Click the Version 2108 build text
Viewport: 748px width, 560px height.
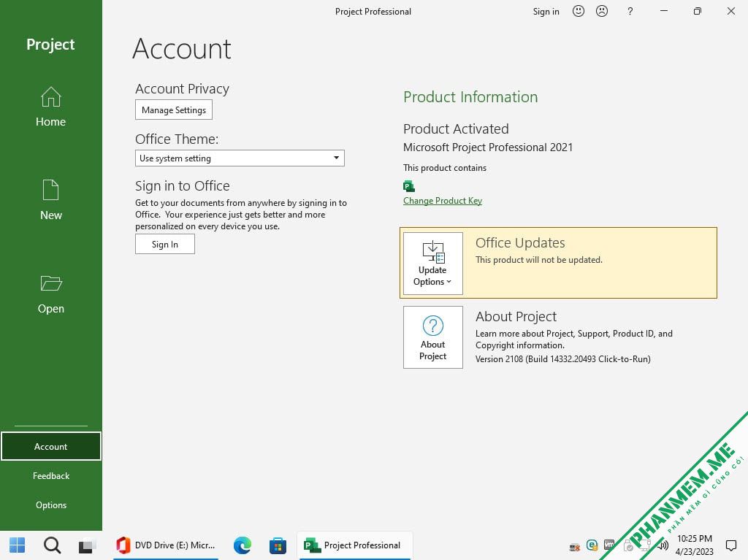pos(563,359)
